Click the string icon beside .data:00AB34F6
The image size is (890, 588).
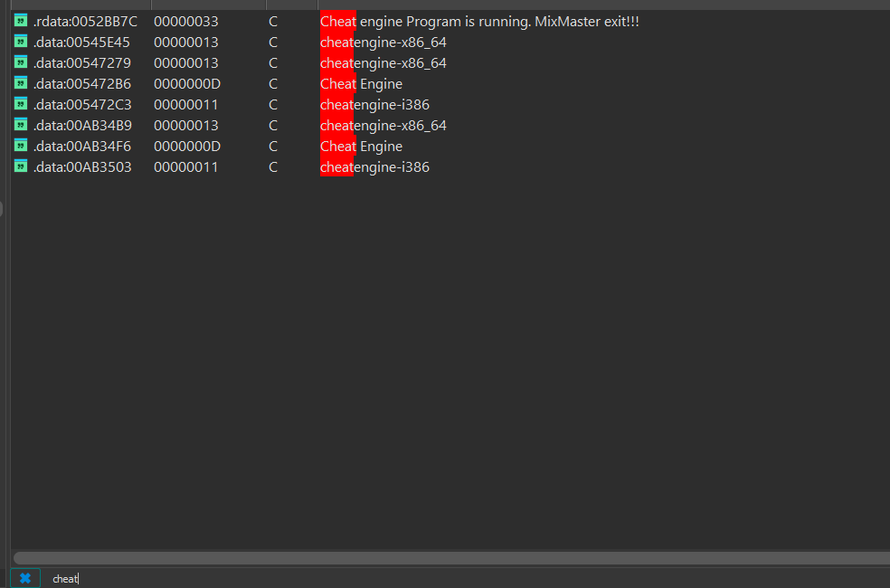coord(20,146)
